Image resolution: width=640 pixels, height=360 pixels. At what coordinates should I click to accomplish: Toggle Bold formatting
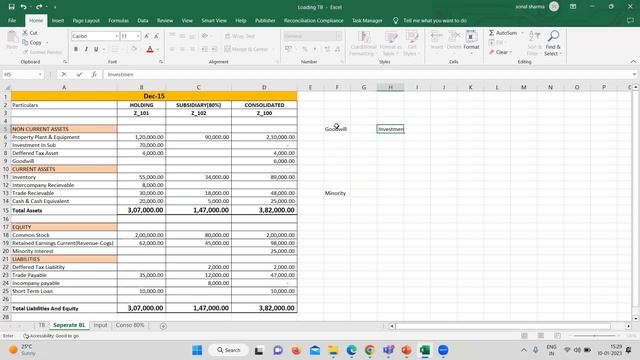[76, 49]
